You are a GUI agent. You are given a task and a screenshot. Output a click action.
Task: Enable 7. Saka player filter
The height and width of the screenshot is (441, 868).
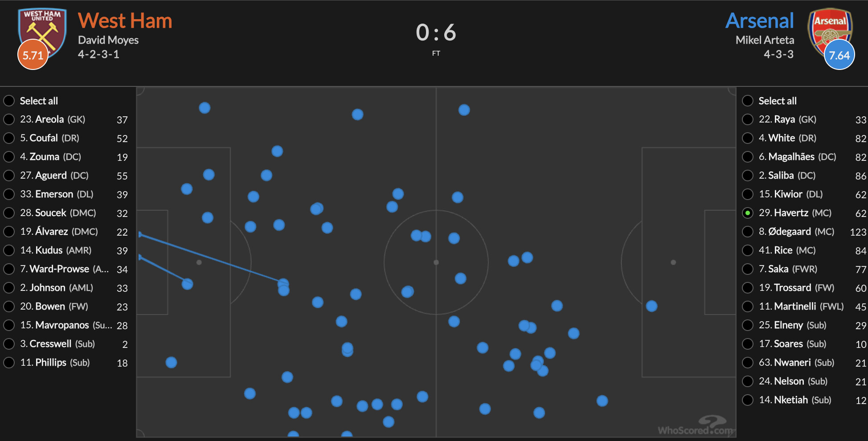tap(748, 269)
